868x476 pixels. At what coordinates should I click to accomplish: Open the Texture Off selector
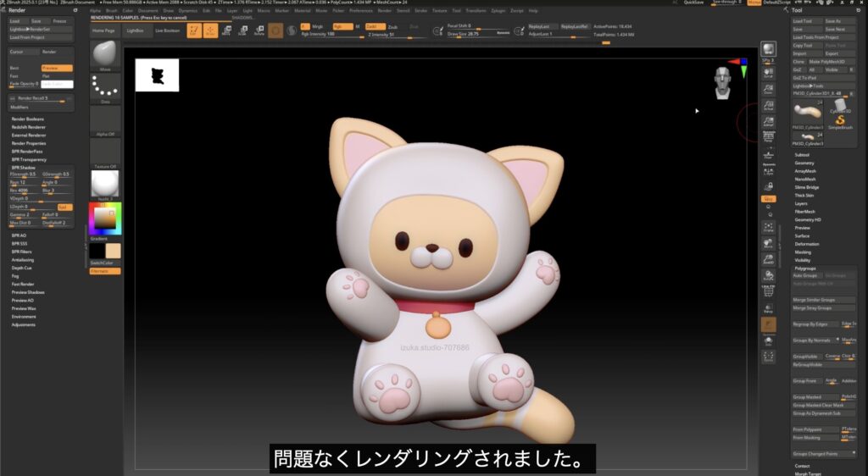pyautogui.click(x=105, y=153)
